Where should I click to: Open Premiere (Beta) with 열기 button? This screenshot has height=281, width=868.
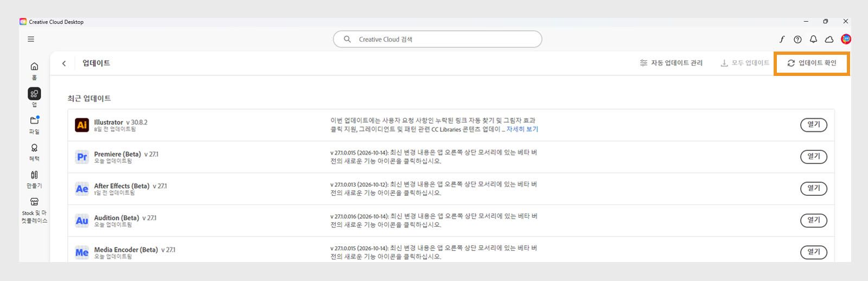[814, 157]
